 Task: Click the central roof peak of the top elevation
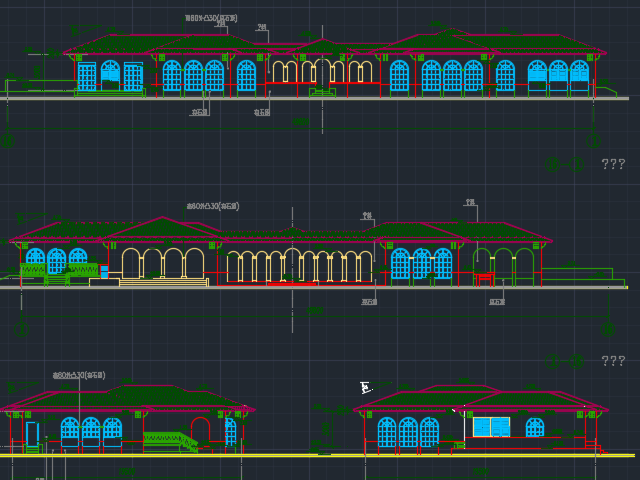click(322, 43)
